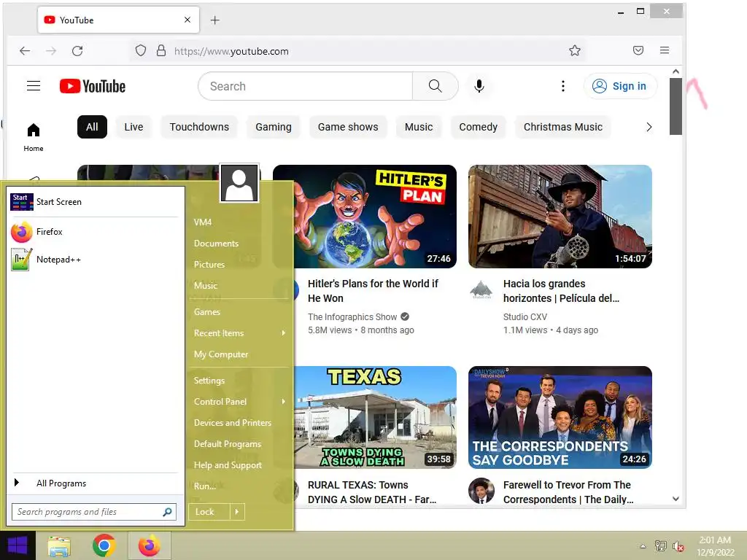The width and height of the screenshot is (747, 560).
Task: Click the Lock button in Start menu
Action: pyautogui.click(x=209, y=512)
